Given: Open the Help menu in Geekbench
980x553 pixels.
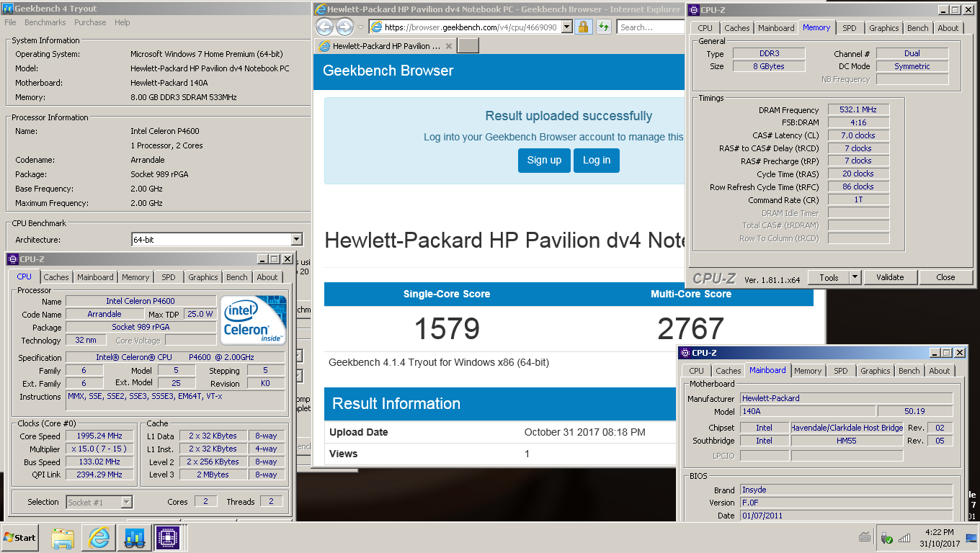Looking at the screenshot, I should 122,22.
